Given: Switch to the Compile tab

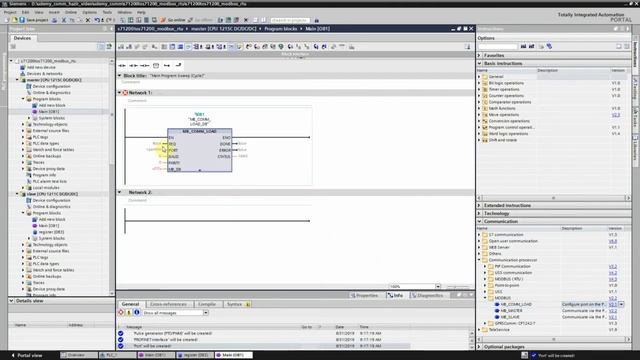Looking at the screenshot, I should [x=207, y=304].
